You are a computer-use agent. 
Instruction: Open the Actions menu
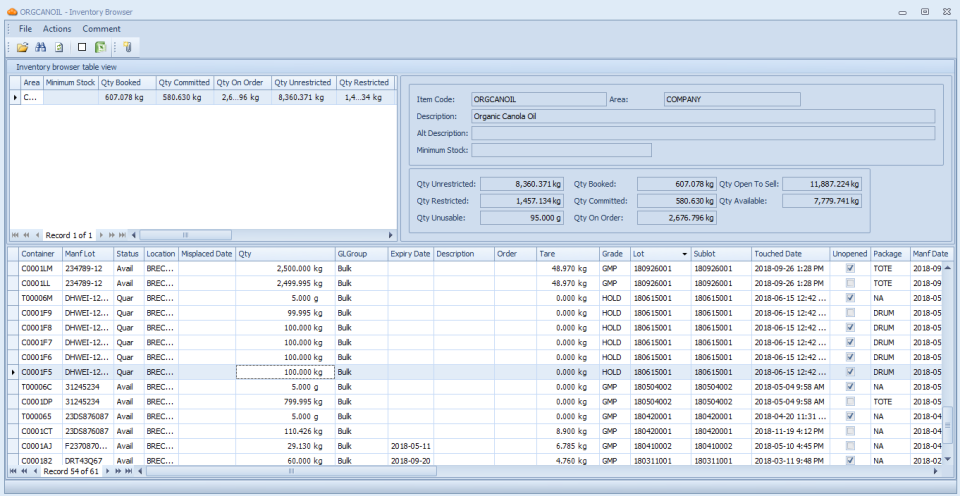pyautogui.click(x=57, y=29)
